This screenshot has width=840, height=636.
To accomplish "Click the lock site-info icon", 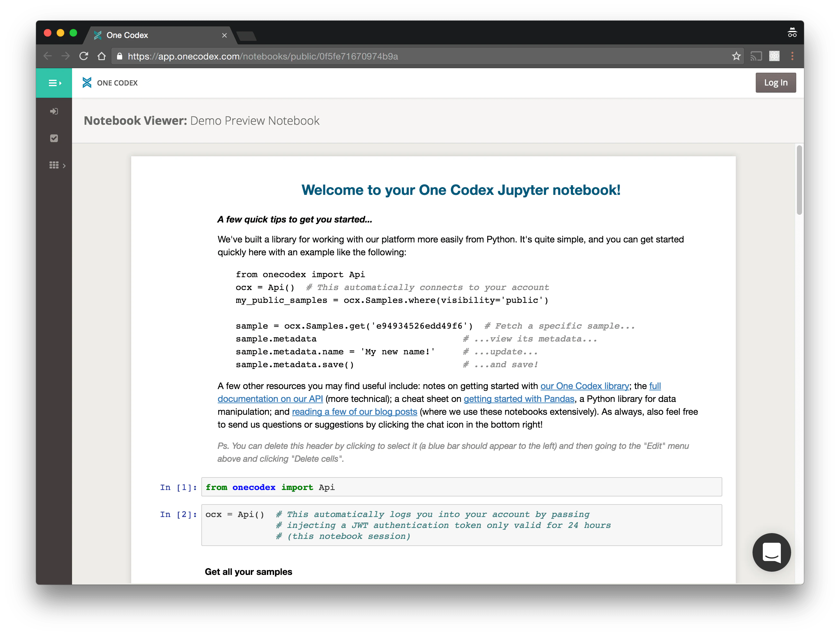I will coord(120,56).
